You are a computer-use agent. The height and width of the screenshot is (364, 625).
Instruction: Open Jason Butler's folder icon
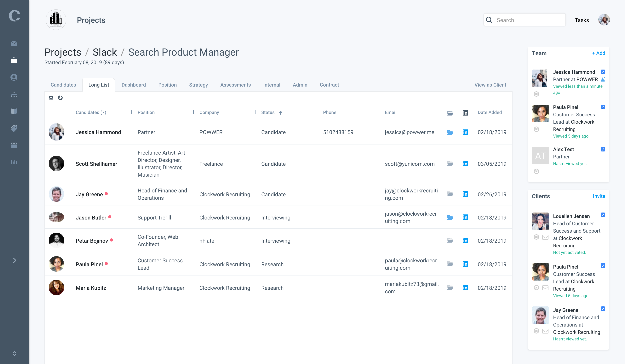(x=450, y=218)
